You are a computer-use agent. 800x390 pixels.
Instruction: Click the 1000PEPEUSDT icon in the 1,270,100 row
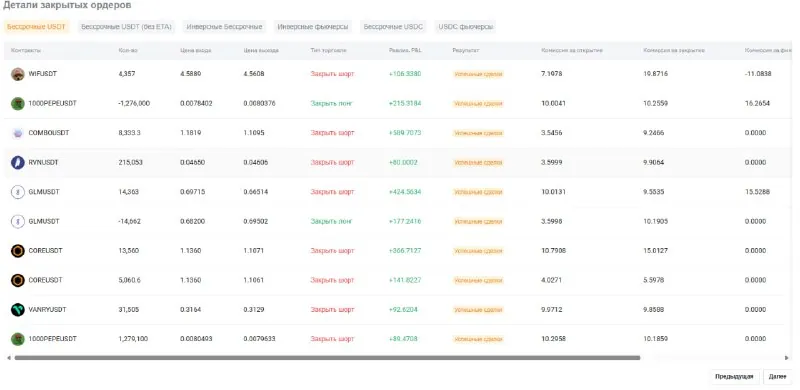coord(18,339)
